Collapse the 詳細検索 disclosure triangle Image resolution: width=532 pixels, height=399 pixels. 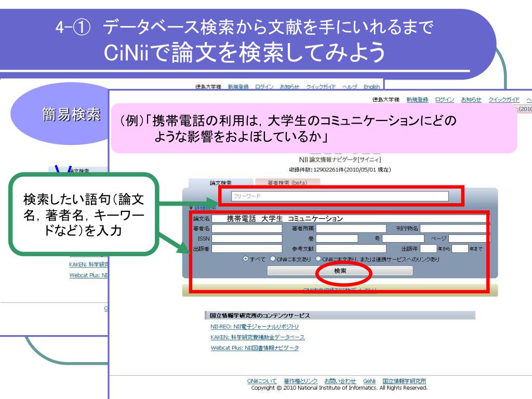click(x=191, y=208)
